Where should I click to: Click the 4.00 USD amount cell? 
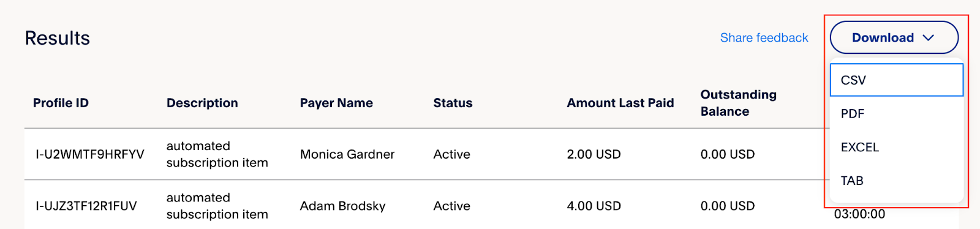point(594,206)
